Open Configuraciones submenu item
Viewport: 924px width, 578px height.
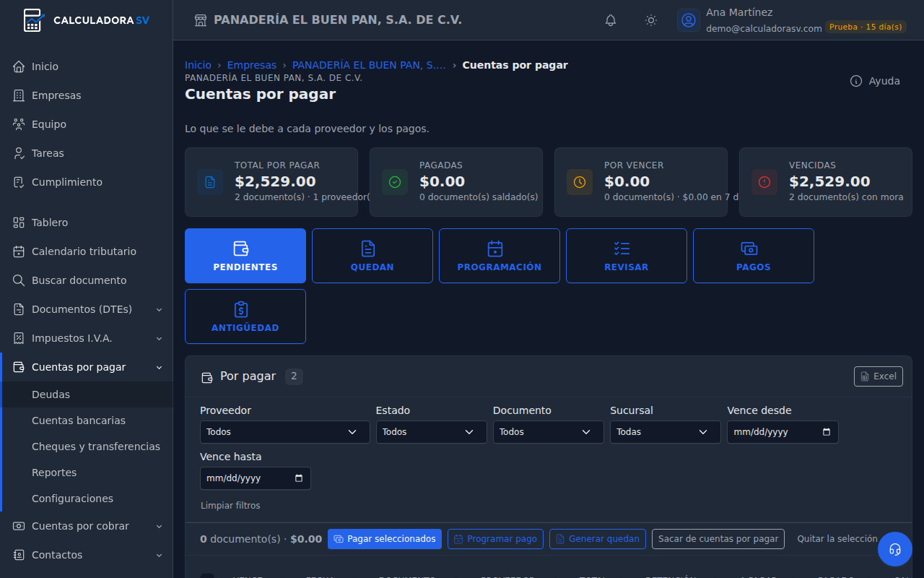pos(87,499)
